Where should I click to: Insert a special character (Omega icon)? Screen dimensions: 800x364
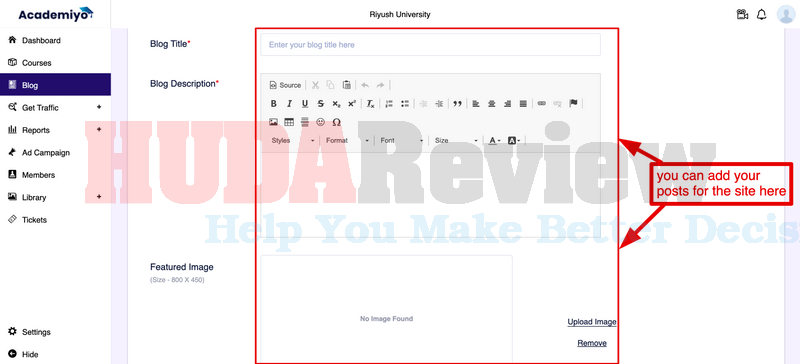coord(336,122)
